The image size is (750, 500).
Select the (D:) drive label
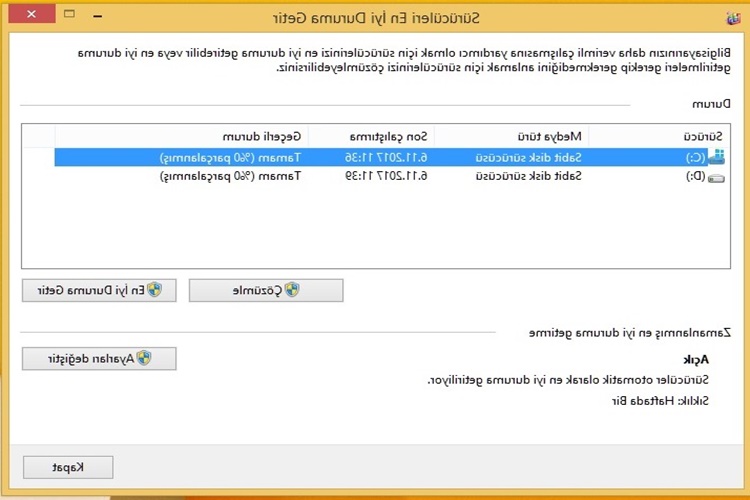[x=695, y=177]
